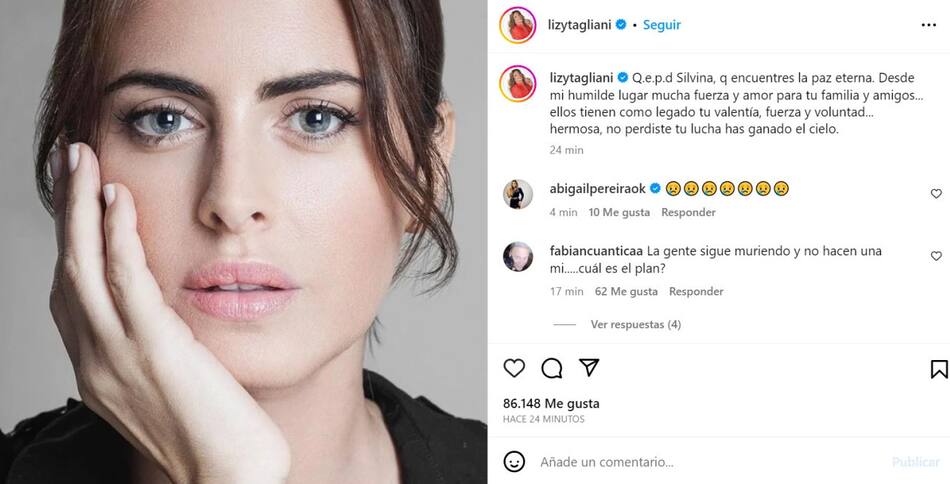This screenshot has height=484, width=950.
Task: Reply to abigailpereiraok's comment
Action: 688,213
